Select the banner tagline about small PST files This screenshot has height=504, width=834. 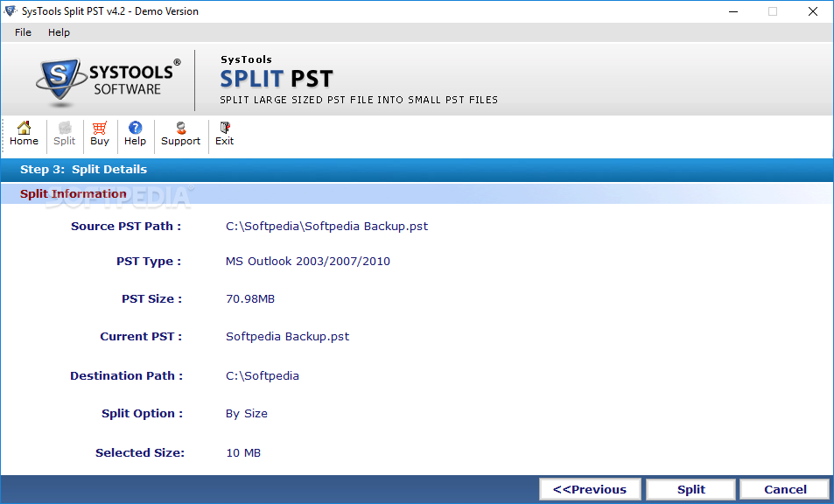(x=359, y=100)
